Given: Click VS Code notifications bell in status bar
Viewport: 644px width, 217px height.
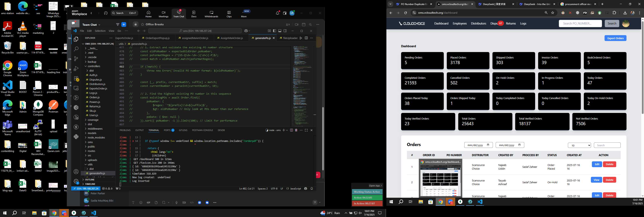Looking at the screenshot, I should [x=312, y=188].
